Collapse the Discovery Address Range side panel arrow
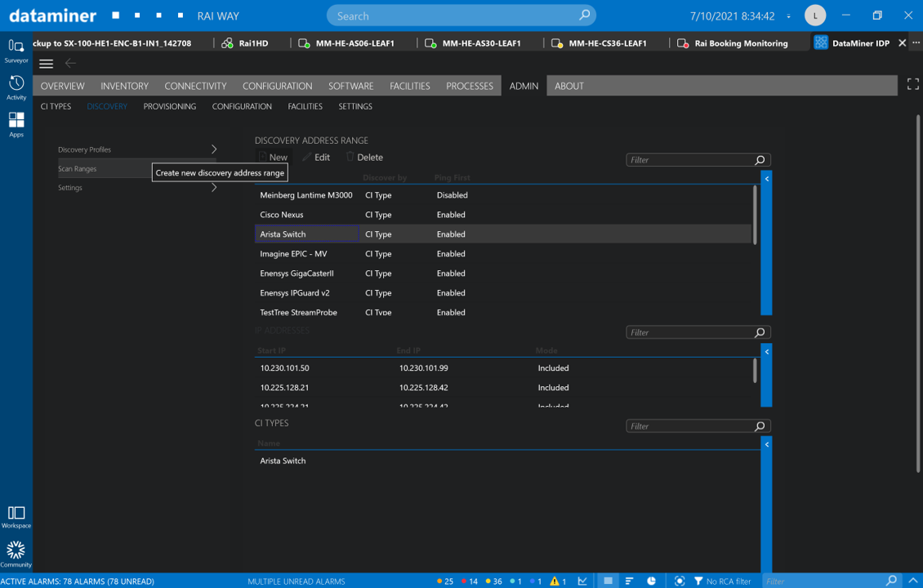The height and width of the screenshot is (588, 923). pos(766,178)
